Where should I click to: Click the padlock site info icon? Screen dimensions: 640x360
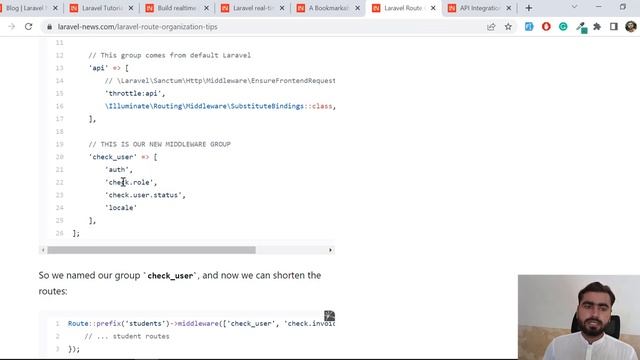(49, 27)
